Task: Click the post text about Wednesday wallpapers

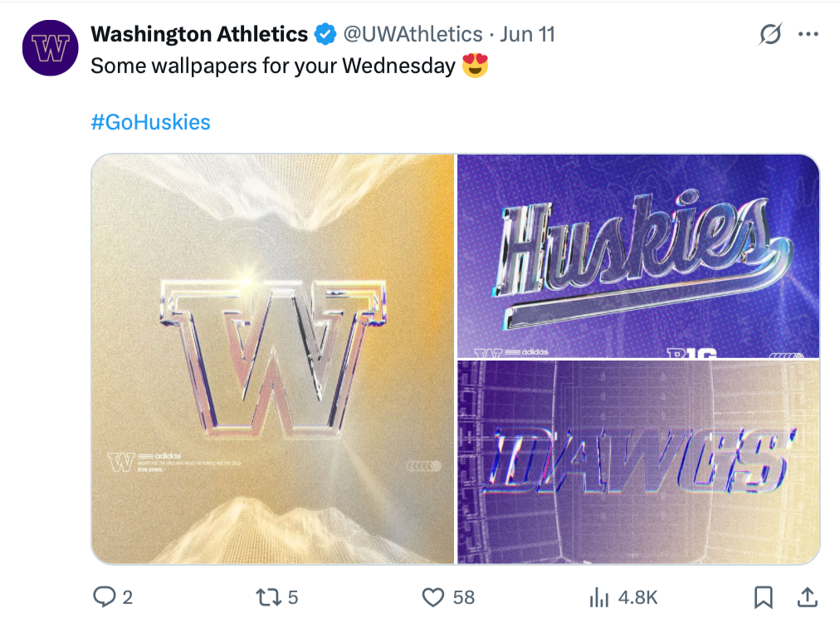Action: [273, 66]
